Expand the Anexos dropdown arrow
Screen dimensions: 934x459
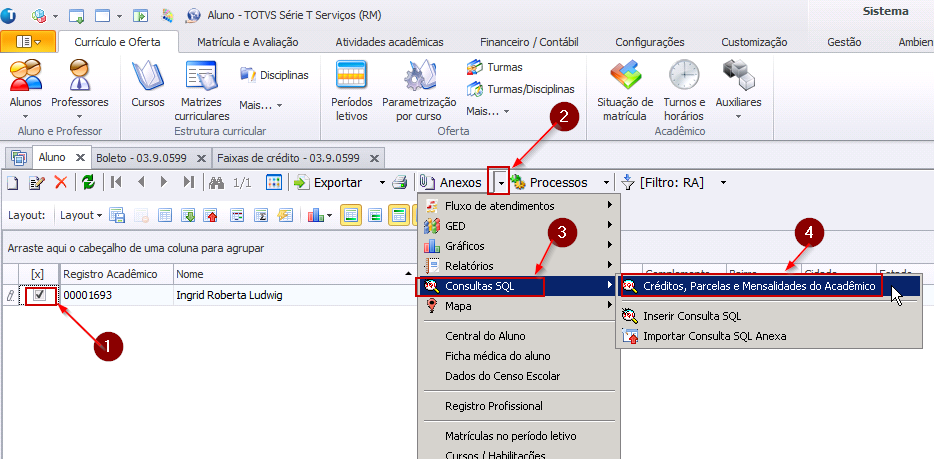click(x=499, y=182)
